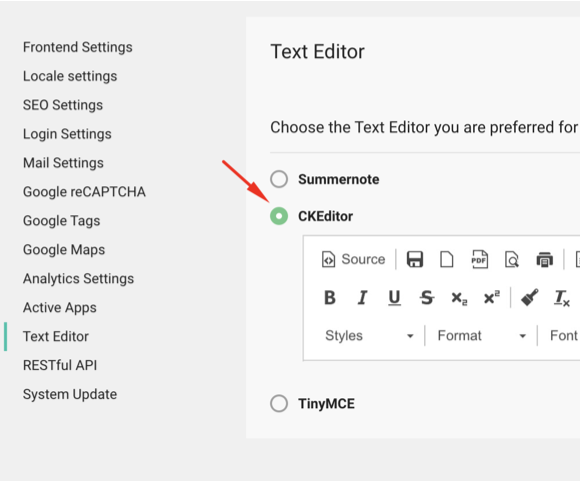Open Google Maps settings
The height and width of the screenshot is (481, 581).
tap(64, 250)
